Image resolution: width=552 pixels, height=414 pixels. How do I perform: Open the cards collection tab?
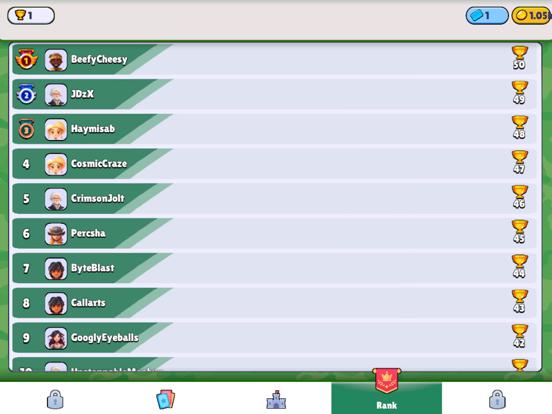165,399
